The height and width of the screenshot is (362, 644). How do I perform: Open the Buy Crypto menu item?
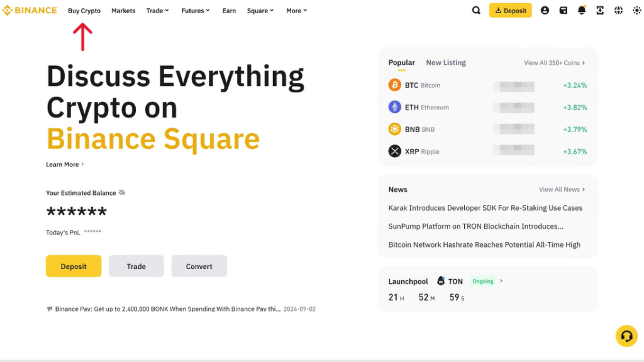point(84,11)
